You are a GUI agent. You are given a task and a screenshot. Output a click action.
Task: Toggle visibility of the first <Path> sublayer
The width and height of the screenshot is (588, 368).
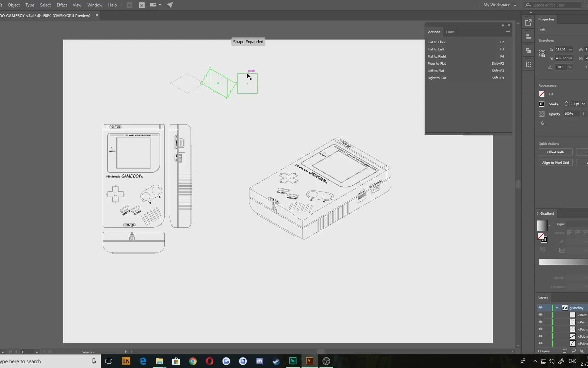point(540,322)
